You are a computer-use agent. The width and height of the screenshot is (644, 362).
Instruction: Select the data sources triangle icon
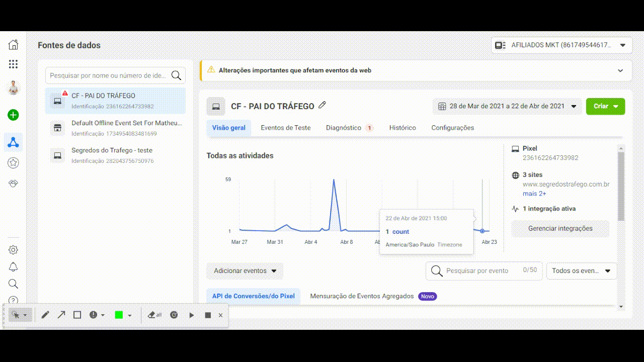[14, 142]
